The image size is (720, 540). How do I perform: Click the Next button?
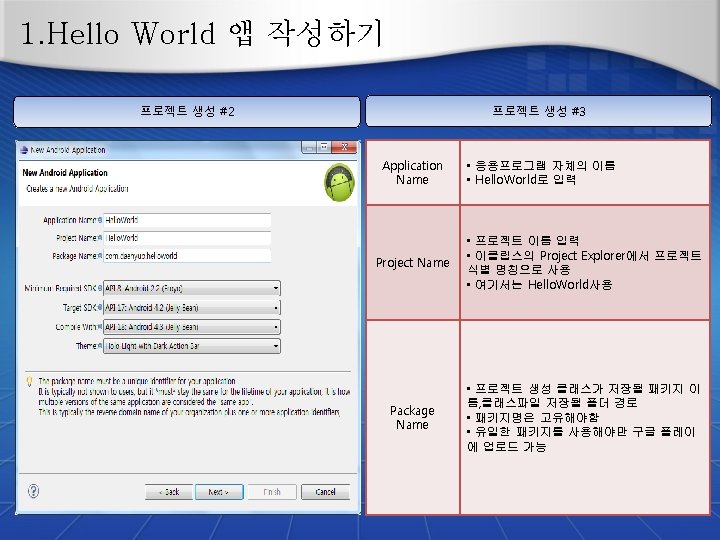coord(219,492)
